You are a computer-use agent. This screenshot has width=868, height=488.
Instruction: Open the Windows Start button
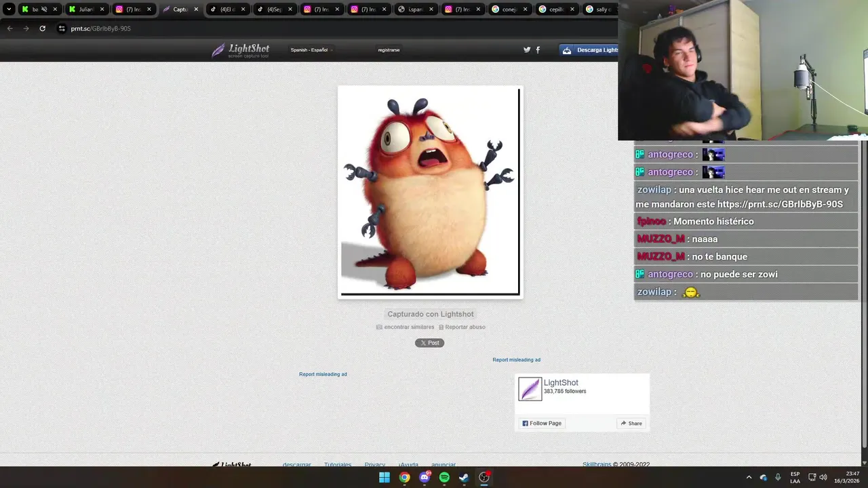384,477
